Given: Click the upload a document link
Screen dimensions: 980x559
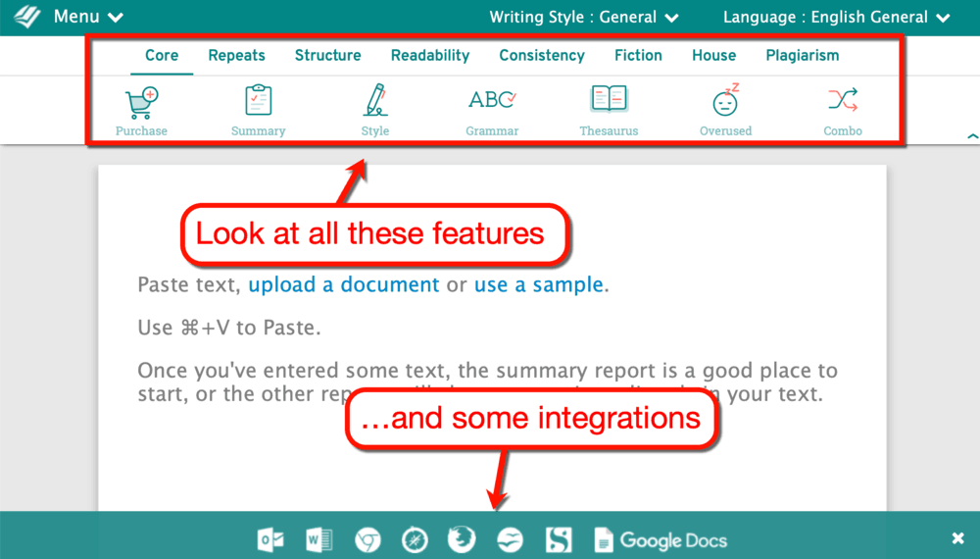Looking at the screenshot, I should click(344, 285).
